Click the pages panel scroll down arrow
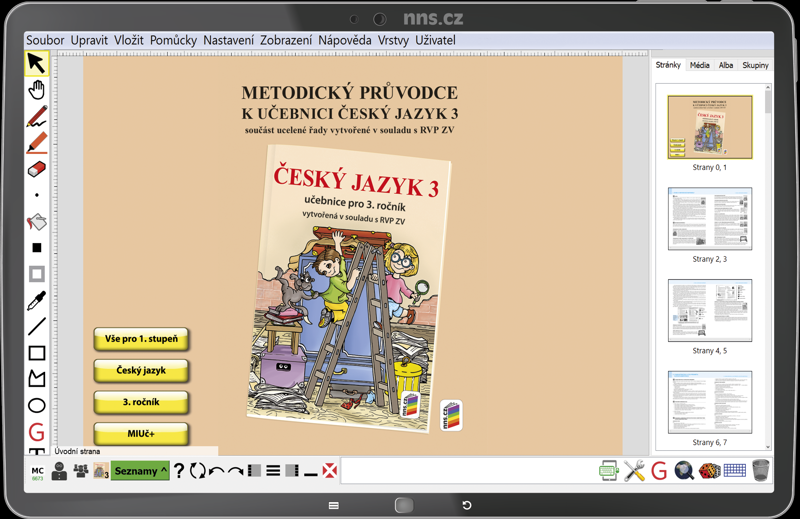800x519 pixels. [x=768, y=447]
